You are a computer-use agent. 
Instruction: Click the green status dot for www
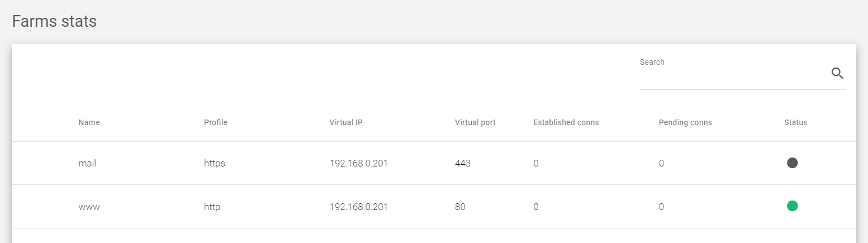tap(792, 206)
